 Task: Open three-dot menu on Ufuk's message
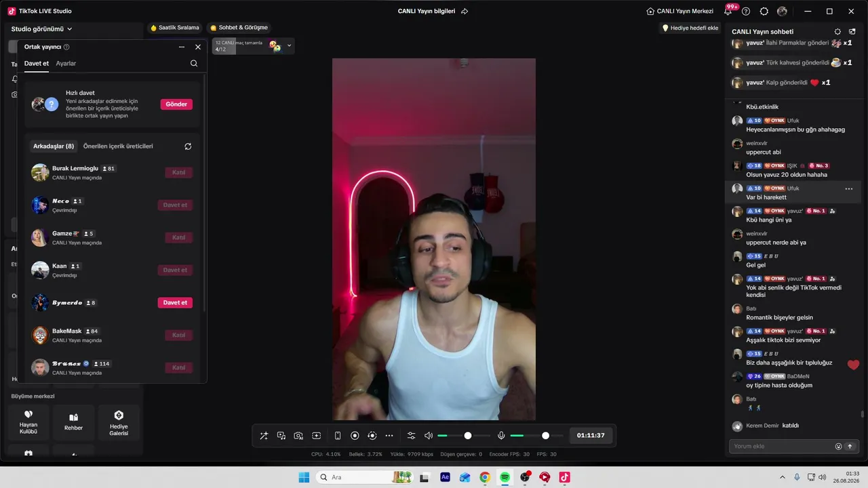click(x=848, y=189)
